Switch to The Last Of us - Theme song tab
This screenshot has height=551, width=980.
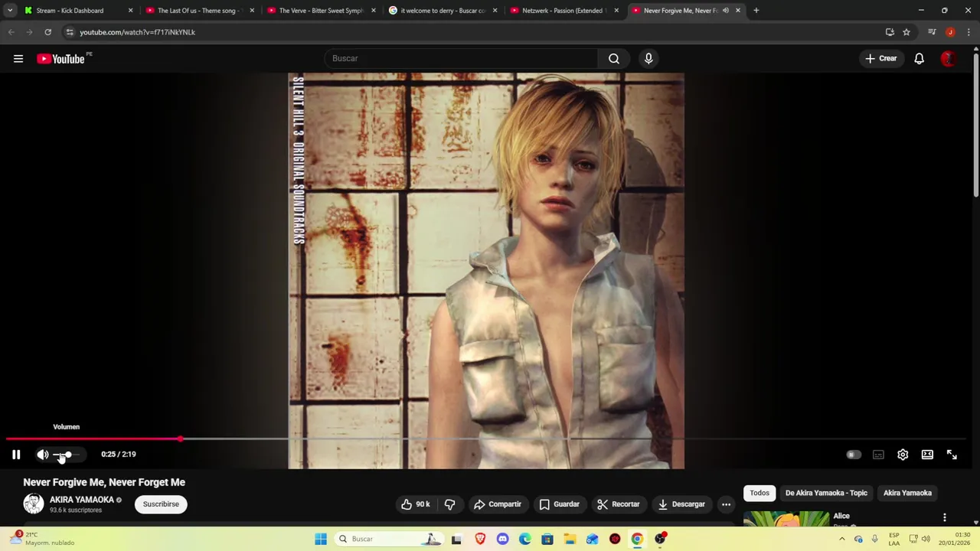(x=198, y=11)
